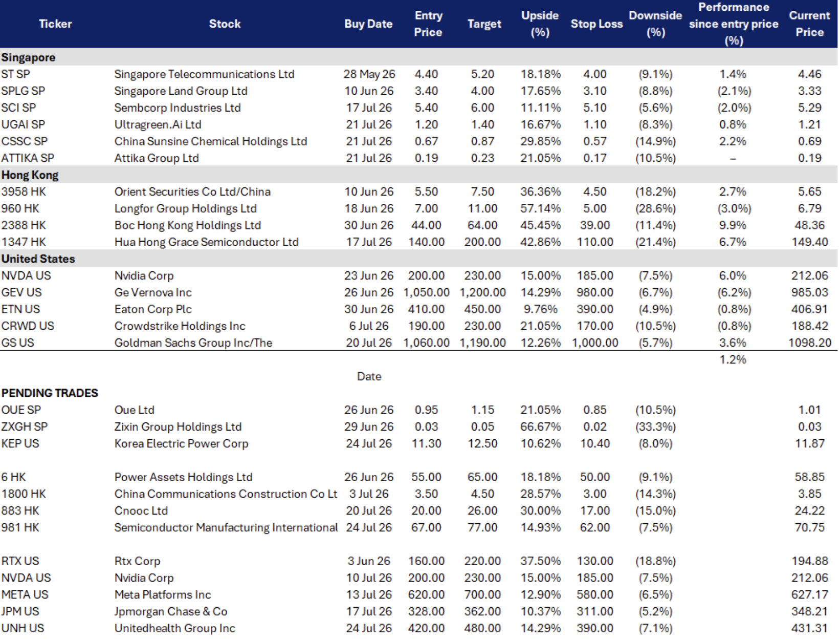840x642 pixels.
Task: Click the Stock column header
Action: [225, 24]
